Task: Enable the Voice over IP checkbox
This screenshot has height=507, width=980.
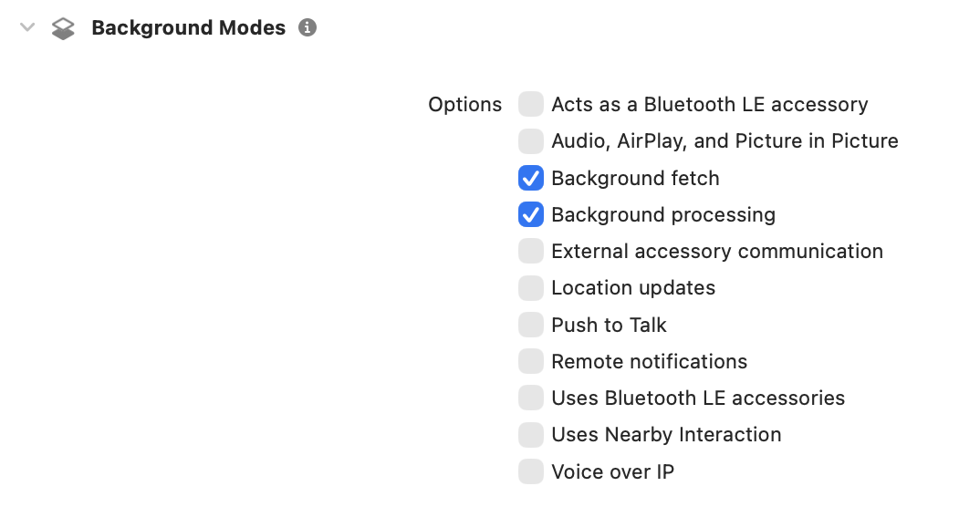Action: pos(531,471)
